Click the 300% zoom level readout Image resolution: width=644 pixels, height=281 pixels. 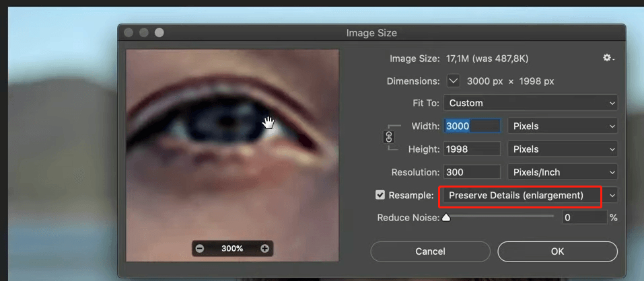232,249
